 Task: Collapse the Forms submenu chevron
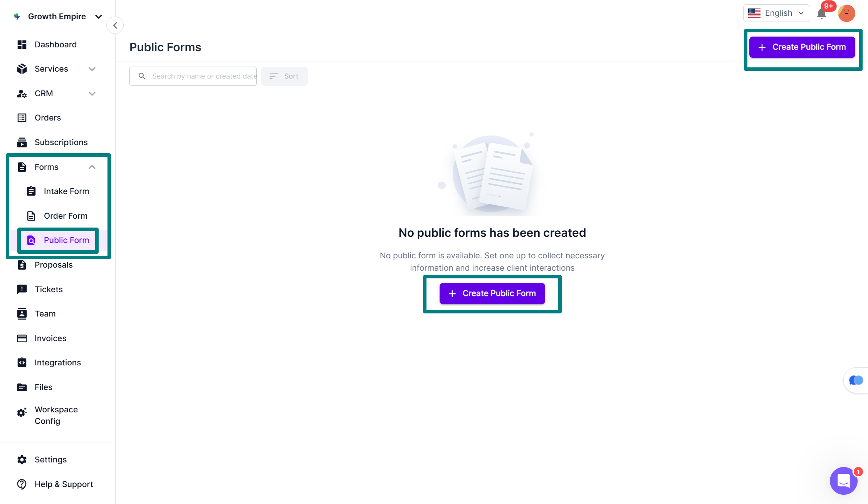(x=92, y=167)
